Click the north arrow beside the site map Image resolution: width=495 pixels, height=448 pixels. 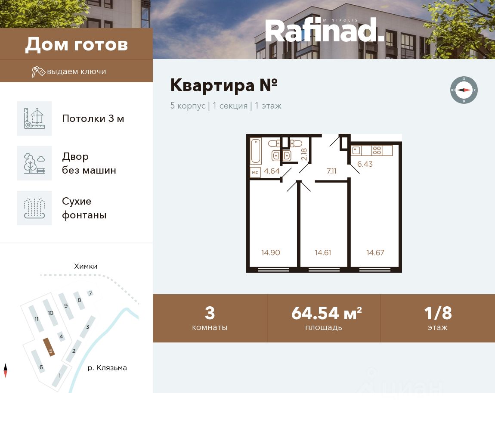(5, 370)
